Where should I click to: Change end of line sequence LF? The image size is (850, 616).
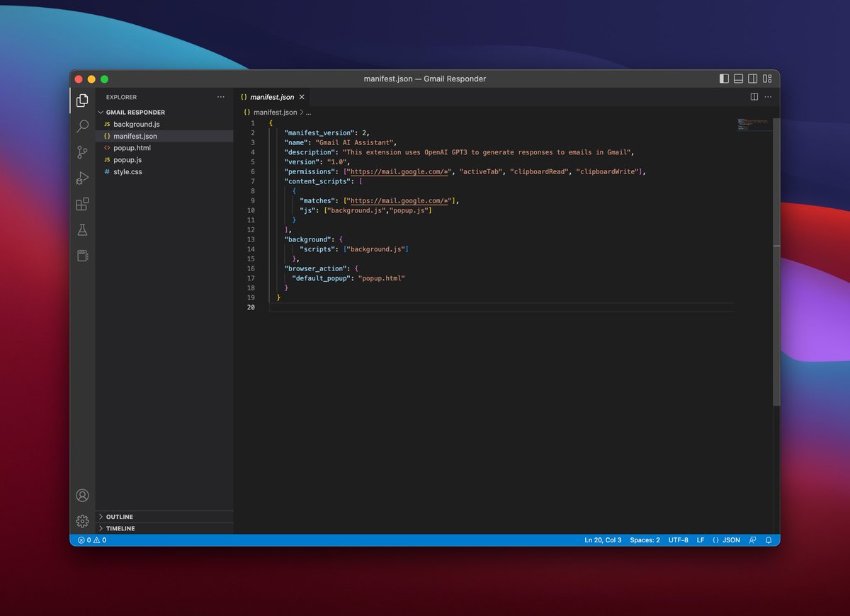701,540
